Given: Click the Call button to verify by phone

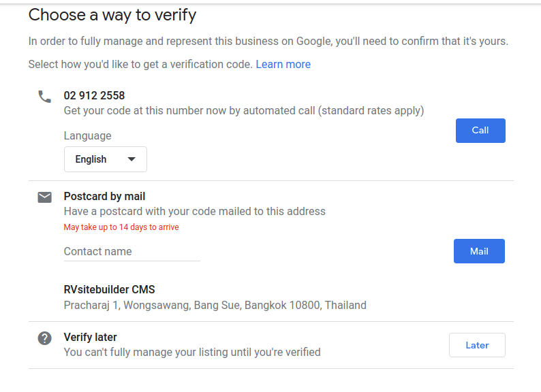Looking at the screenshot, I should (x=480, y=131).
